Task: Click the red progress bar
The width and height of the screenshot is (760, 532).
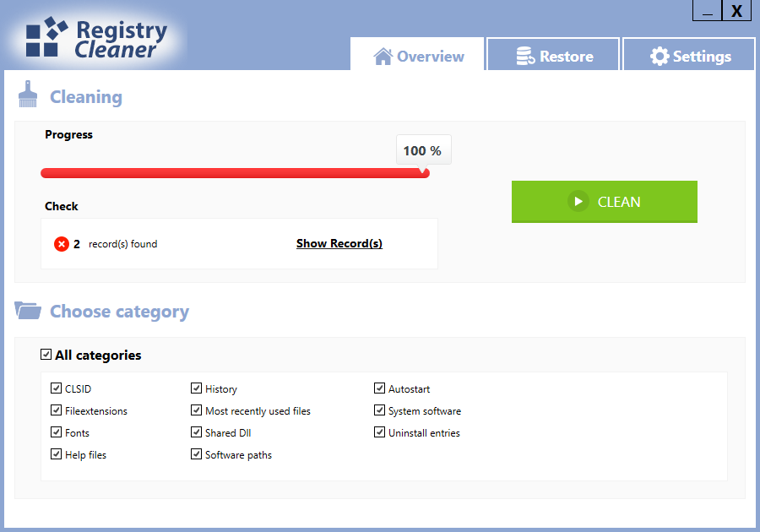Action: click(x=235, y=173)
